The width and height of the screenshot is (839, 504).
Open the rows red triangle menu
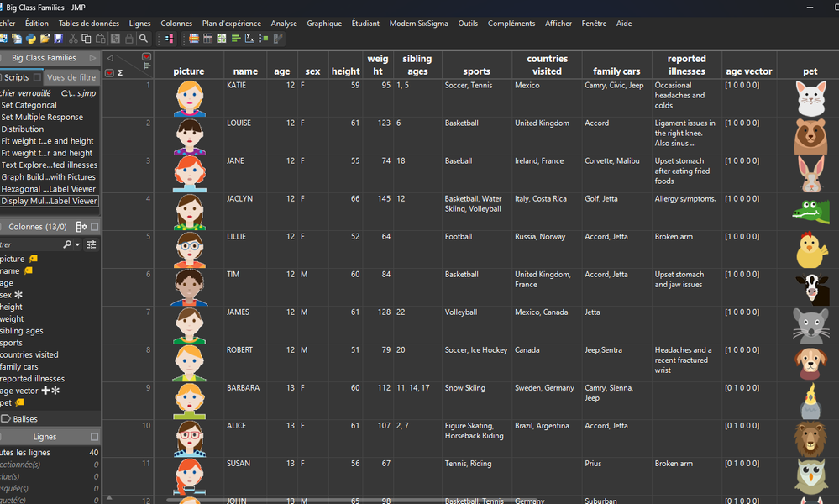(x=109, y=73)
